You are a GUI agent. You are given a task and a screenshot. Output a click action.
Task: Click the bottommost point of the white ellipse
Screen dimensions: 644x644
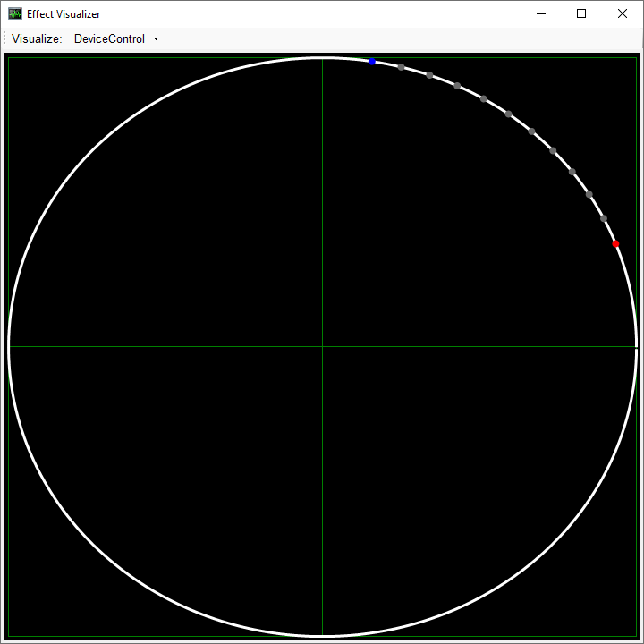tap(322, 635)
